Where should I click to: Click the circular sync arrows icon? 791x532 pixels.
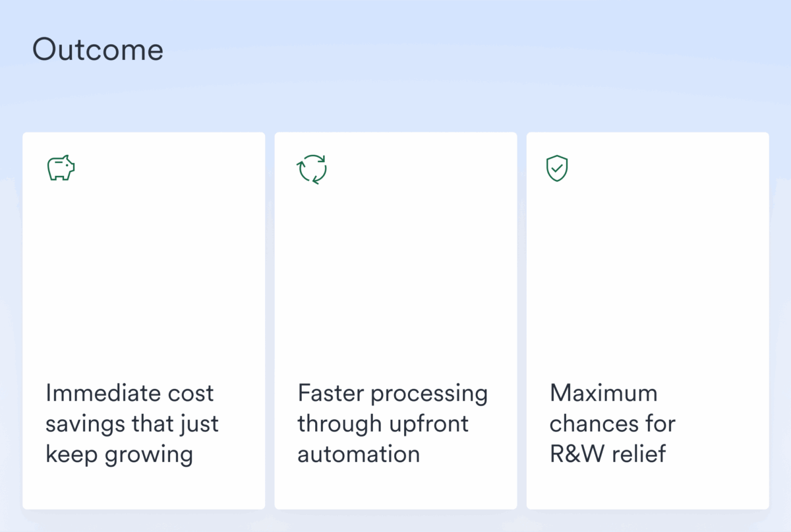tap(312, 169)
